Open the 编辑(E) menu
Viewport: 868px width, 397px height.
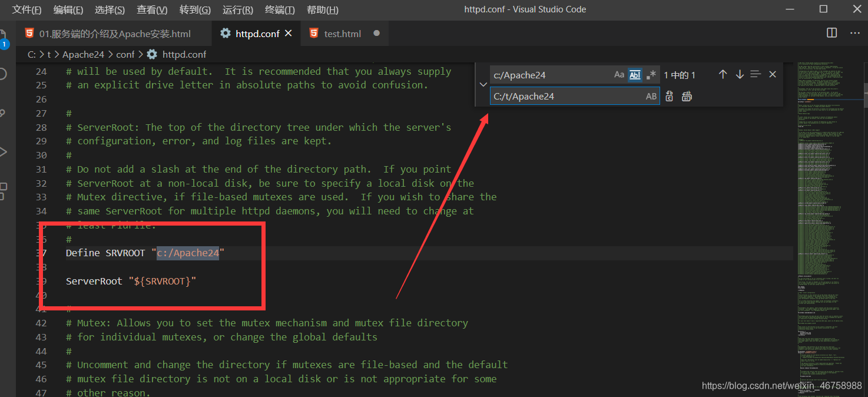[68, 9]
